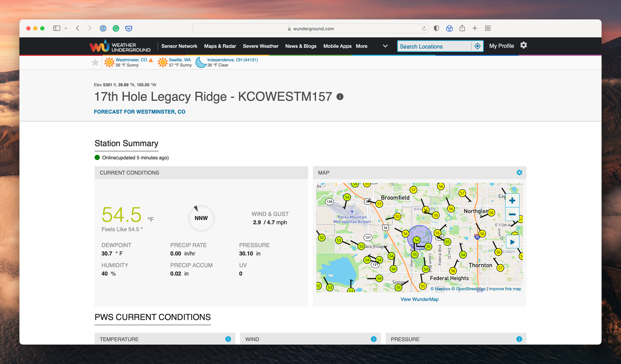This screenshot has width=621, height=364.
Task: Open the Grammarly extension icon
Action: pos(116,28)
